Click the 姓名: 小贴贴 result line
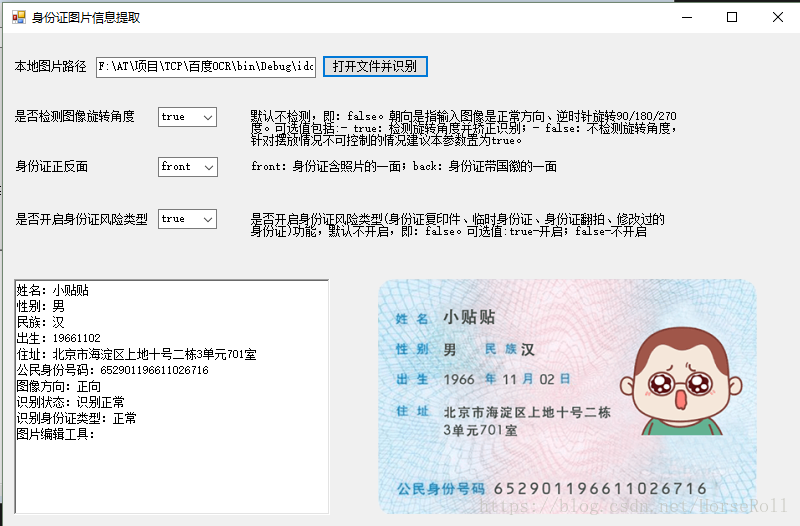Viewport: 800px width, 526px height. [53, 290]
